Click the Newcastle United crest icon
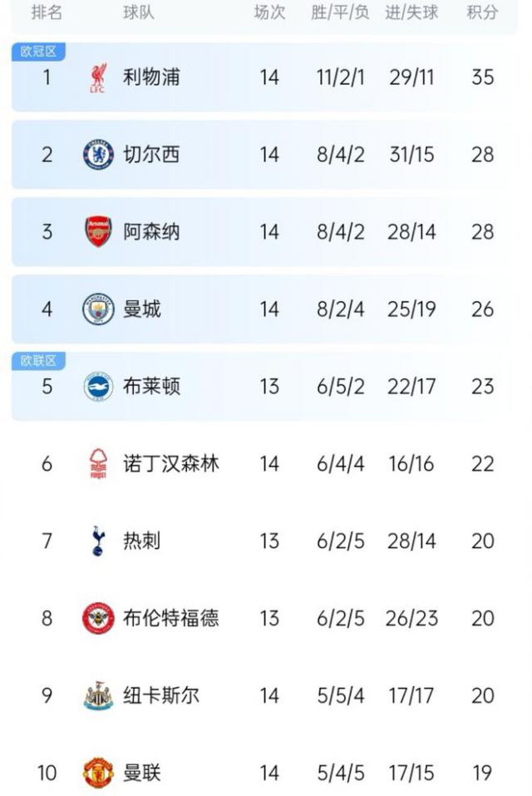Screen dimensions: 532x796 98,696
